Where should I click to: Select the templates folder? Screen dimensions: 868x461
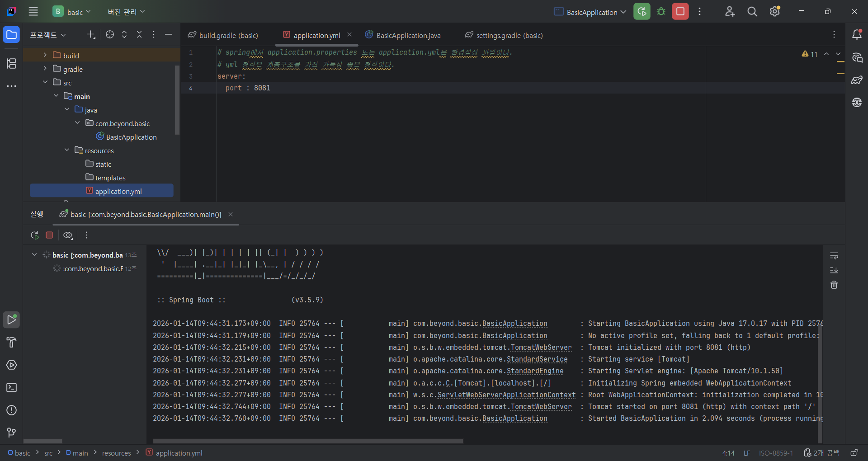coord(106,178)
